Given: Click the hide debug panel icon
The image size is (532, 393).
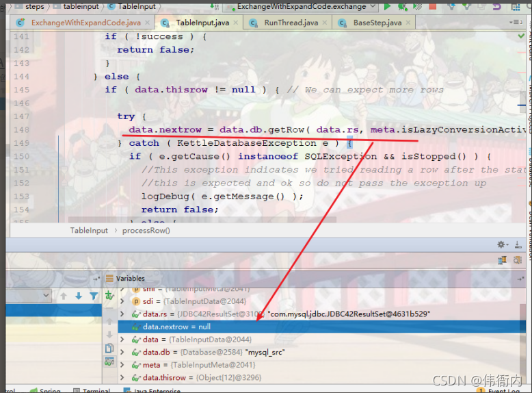Looking at the screenshot, I should tap(518, 244).
